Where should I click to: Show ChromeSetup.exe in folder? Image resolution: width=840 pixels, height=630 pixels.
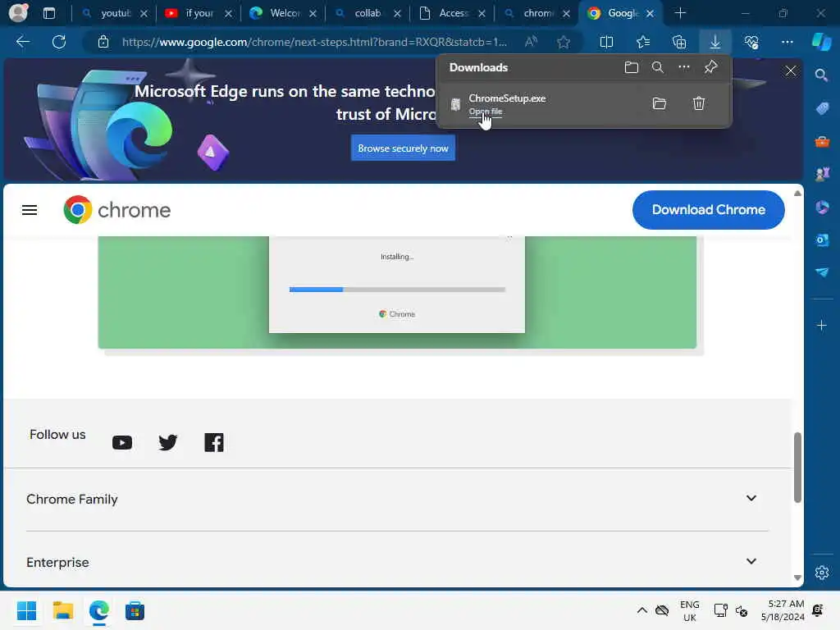[660, 103]
